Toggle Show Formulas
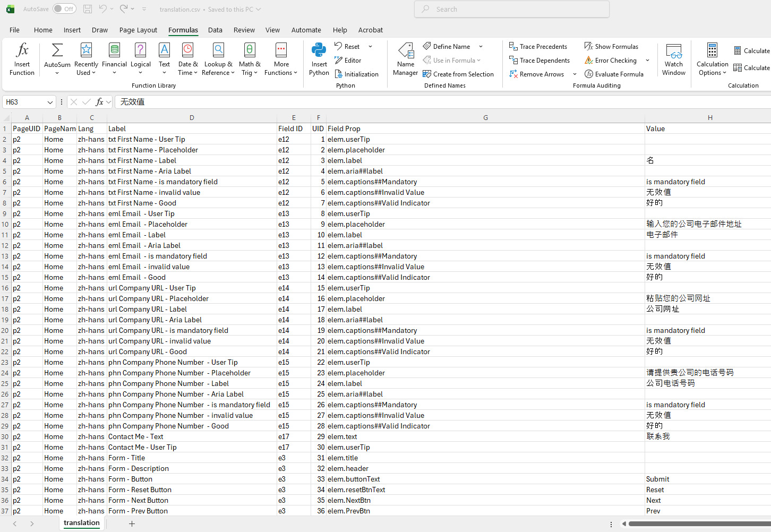 pos(611,47)
